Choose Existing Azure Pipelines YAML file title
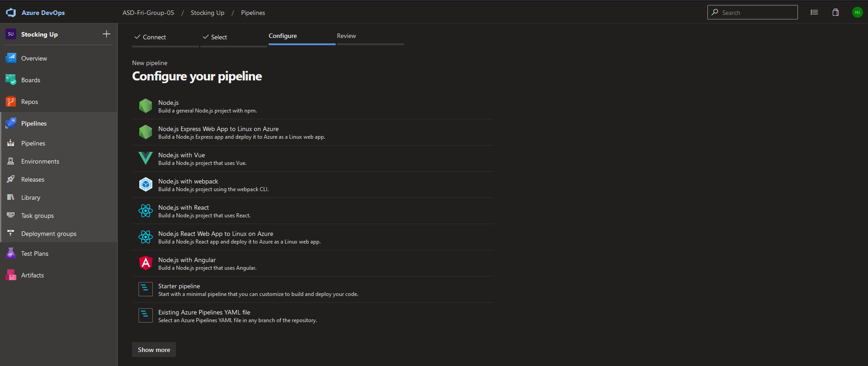The image size is (868, 366). [x=204, y=312]
